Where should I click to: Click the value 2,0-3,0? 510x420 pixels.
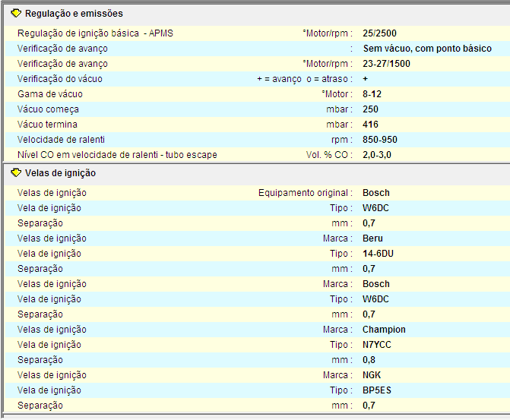[x=377, y=155]
